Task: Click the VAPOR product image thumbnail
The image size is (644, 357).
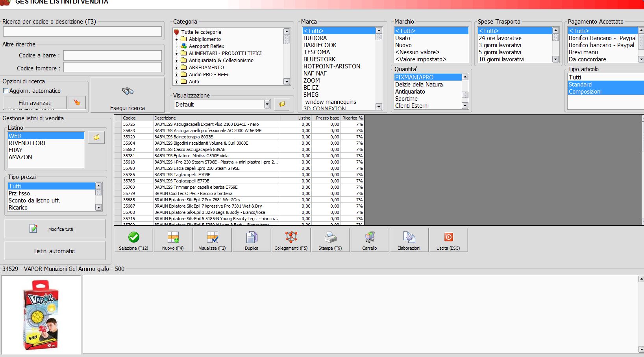Action: [x=41, y=315]
